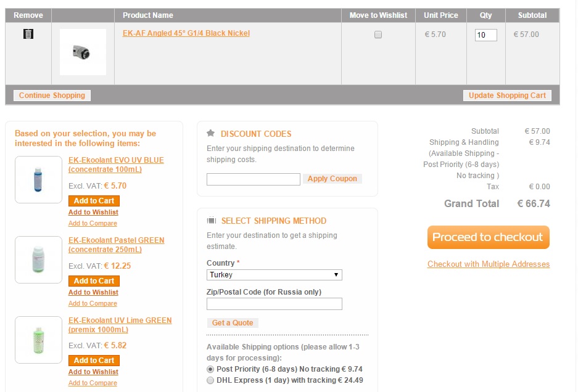The height and width of the screenshot is (392, 578).
Task: Click the unit price € 5.70 cell
Action: pos(436,35)
